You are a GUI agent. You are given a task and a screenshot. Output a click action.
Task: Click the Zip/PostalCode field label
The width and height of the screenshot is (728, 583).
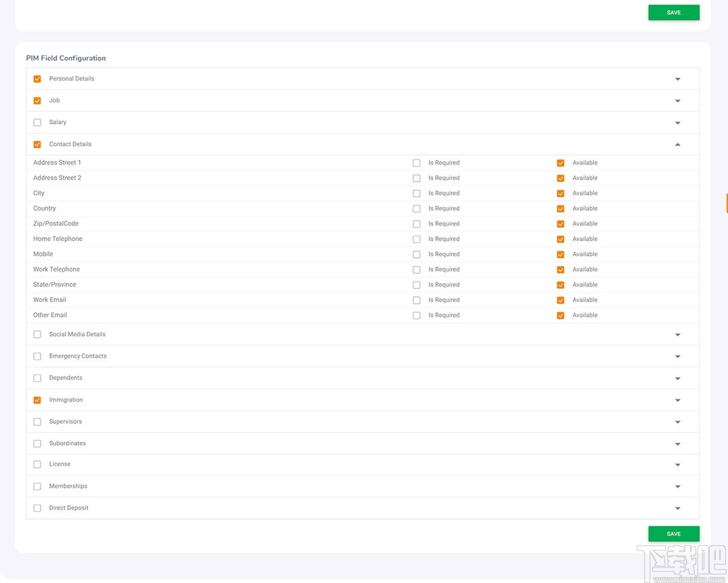[55, 223]
